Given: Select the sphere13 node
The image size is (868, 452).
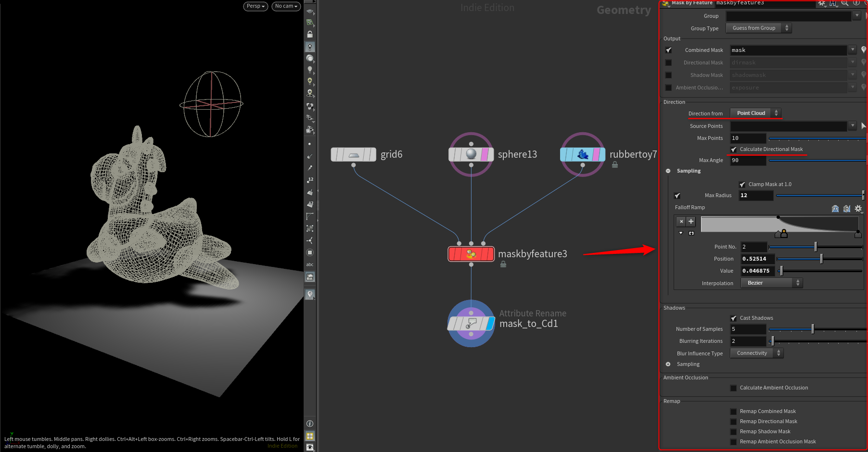Looking at the screenshot, I should point(471,154).
